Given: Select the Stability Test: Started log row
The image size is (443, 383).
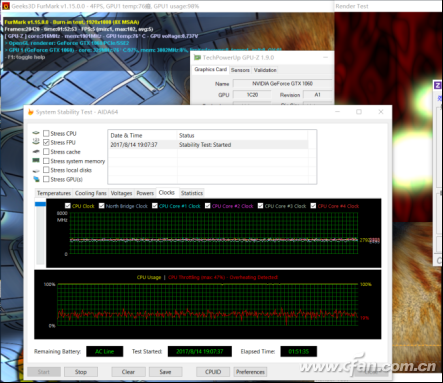Looking at the screenshot, I should pyautogui.click(x=209, y=145).
